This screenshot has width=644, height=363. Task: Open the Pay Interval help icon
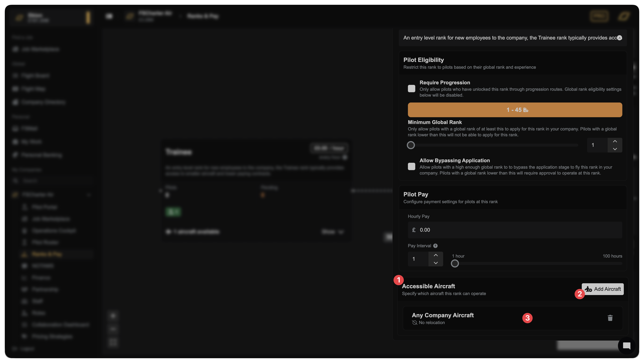[x=435, y=246]
